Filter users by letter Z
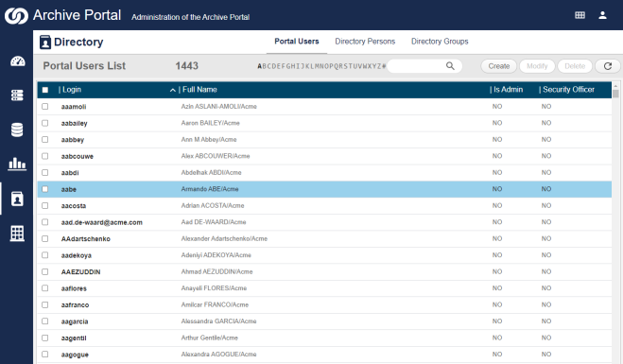 [x=379, y=66]
